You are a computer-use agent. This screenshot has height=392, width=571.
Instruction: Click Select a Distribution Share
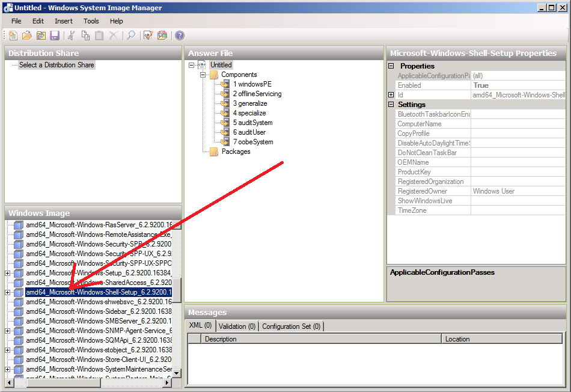click(56, 65)
